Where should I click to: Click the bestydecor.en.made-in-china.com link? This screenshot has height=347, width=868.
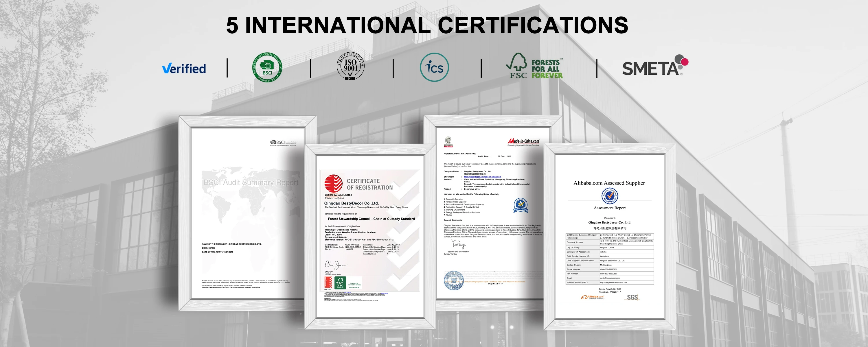pyautogui.click(x=482, y=177)
